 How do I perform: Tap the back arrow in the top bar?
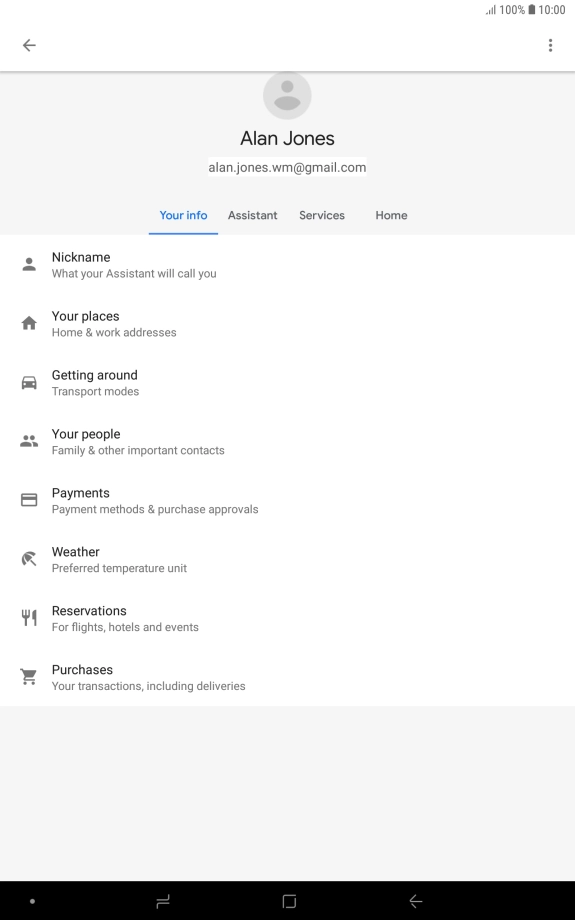tap(29, 45)
